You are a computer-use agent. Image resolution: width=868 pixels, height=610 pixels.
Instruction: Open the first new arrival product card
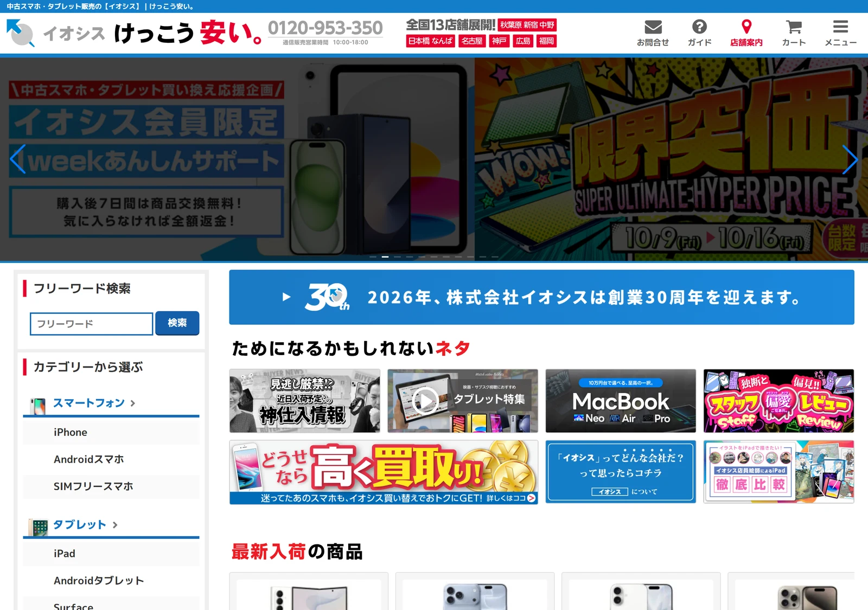(x=309, y=591)
